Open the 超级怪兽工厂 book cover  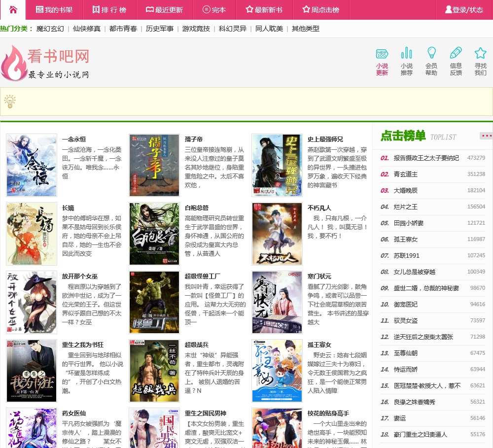tap(154, 302)
